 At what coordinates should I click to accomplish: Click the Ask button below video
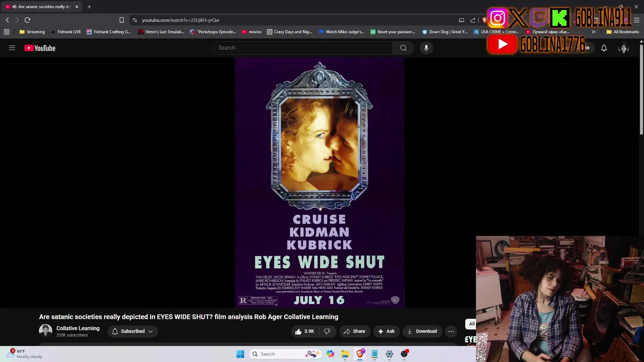click(386, 331)
